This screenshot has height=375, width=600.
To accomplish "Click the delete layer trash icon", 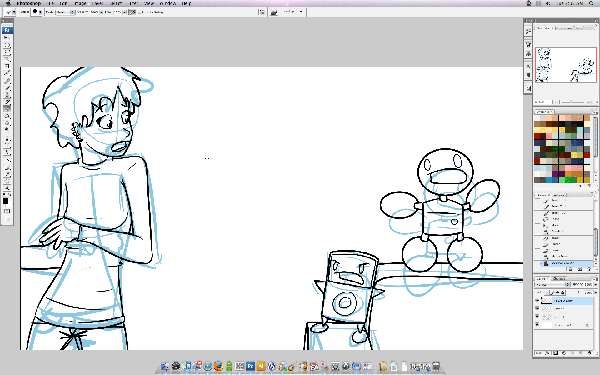I will 589,353.
